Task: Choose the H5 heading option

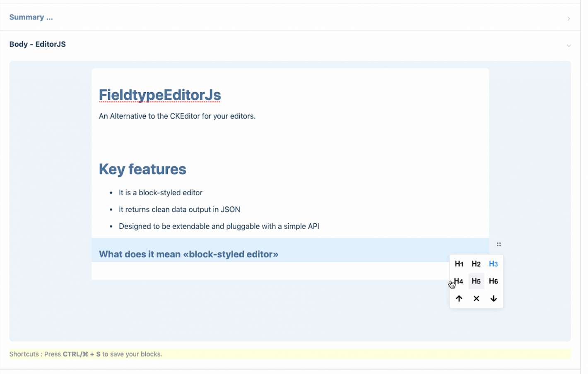Action: point(476,281)
